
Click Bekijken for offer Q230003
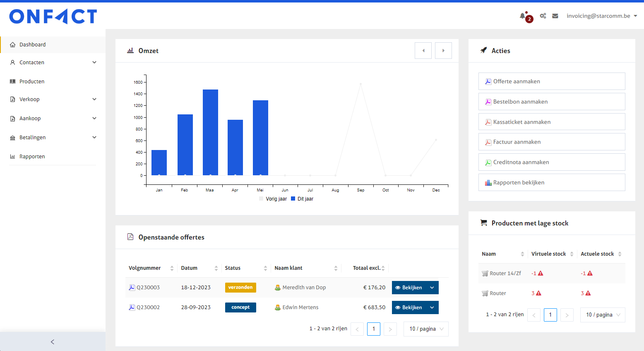pos(409,288)
